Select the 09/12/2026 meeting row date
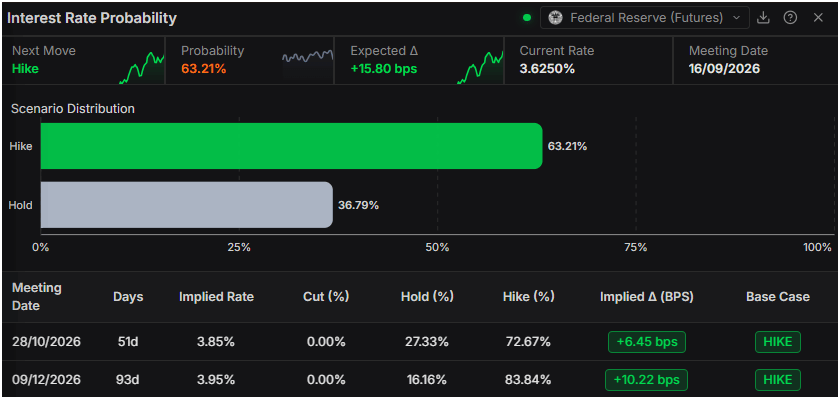Viewport: 840px width, 399px height. pos(46,380)
